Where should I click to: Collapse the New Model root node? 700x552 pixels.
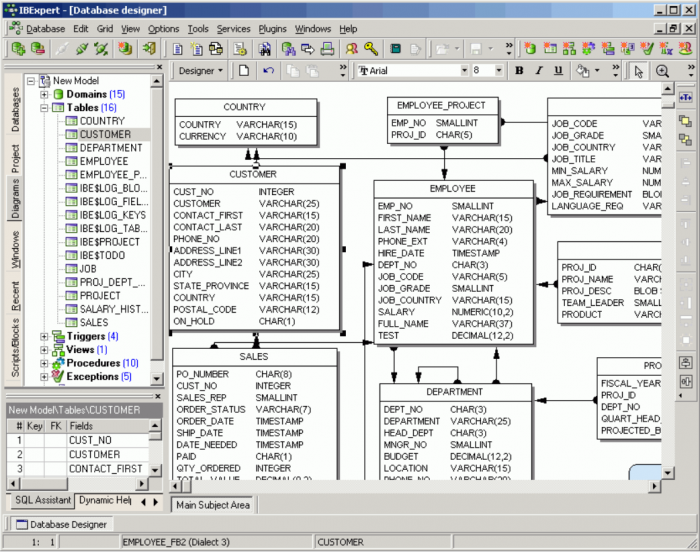[31, 81]
